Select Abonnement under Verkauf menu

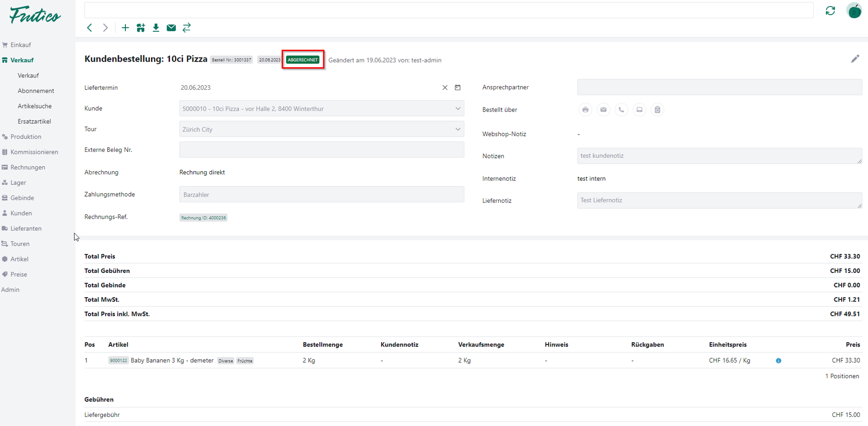[x=36, y=91]
